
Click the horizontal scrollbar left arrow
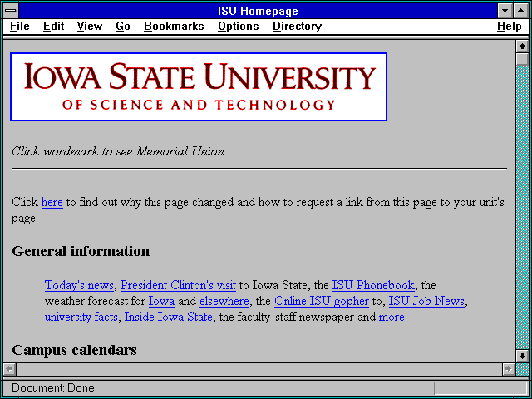pyautogui.click(x=10, y=369)
